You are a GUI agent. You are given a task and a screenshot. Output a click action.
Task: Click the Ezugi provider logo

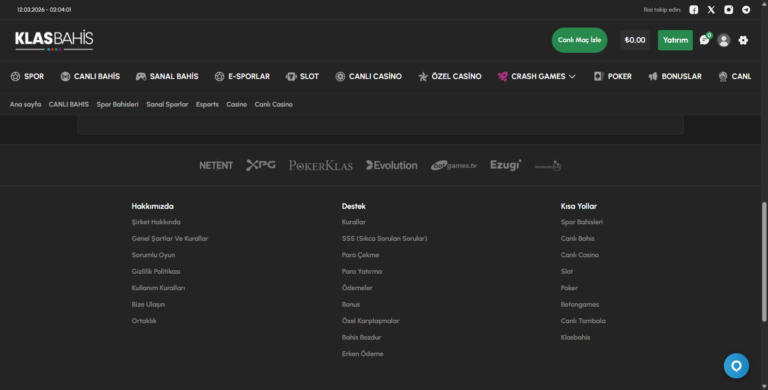coord(505,165)
